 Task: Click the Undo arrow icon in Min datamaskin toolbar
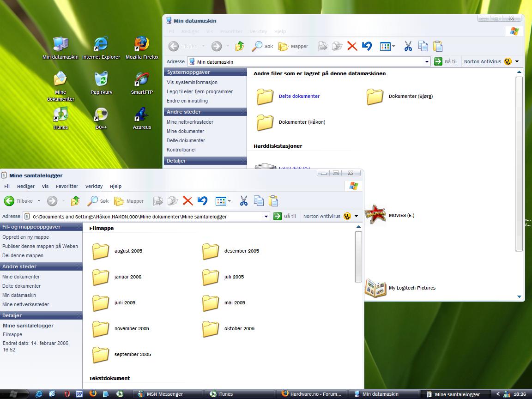pos(367,46)
